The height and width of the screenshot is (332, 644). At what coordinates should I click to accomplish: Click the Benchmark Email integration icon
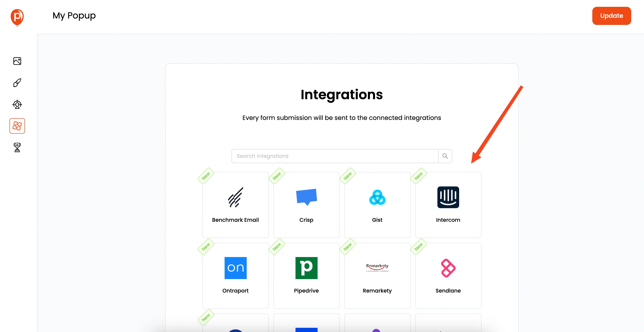coord(235,197)
